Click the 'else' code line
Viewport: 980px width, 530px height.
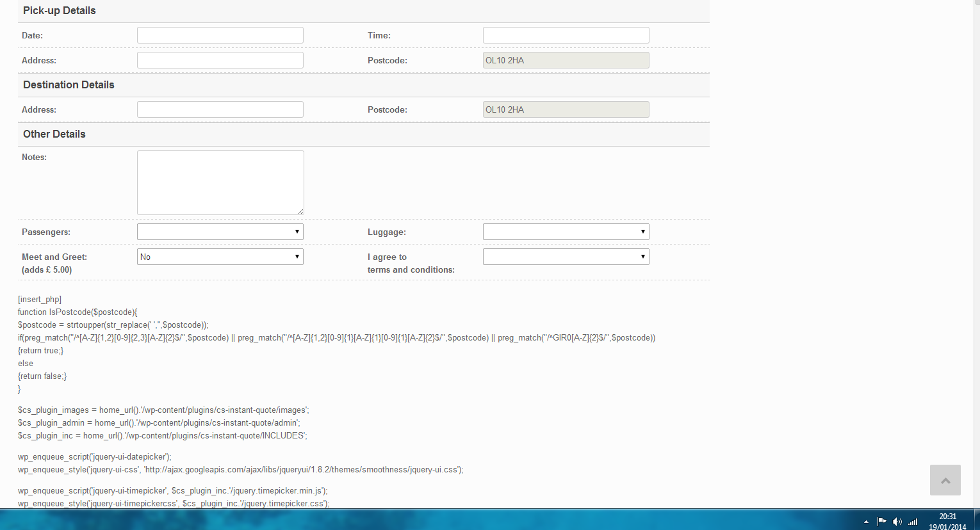(26, 364)
